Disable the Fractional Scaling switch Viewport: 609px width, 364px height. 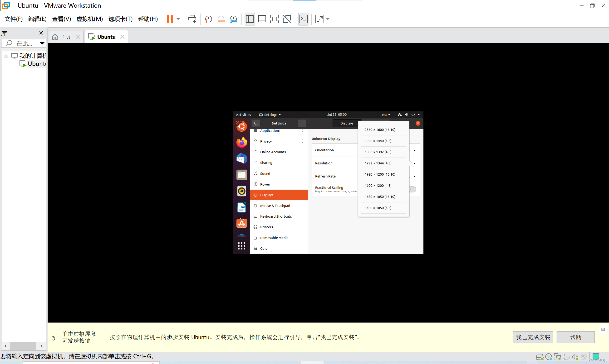413,189
